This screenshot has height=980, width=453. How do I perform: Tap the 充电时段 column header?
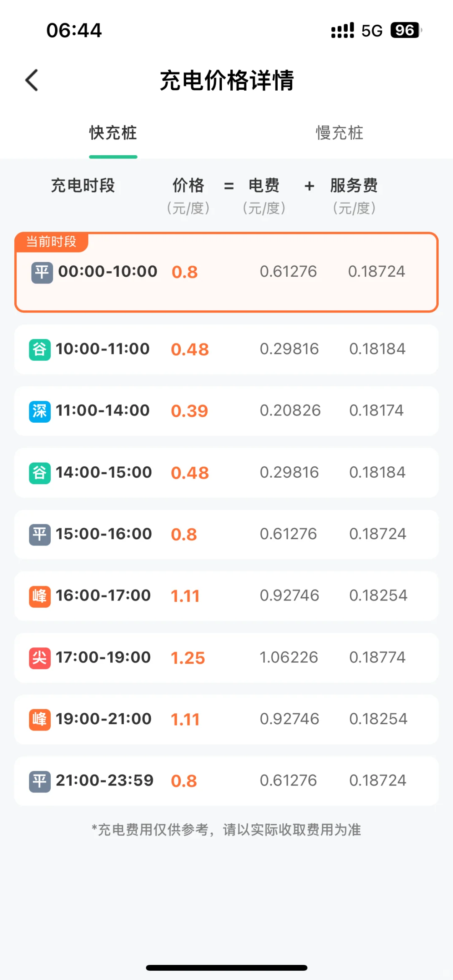(x=83, y=185)
